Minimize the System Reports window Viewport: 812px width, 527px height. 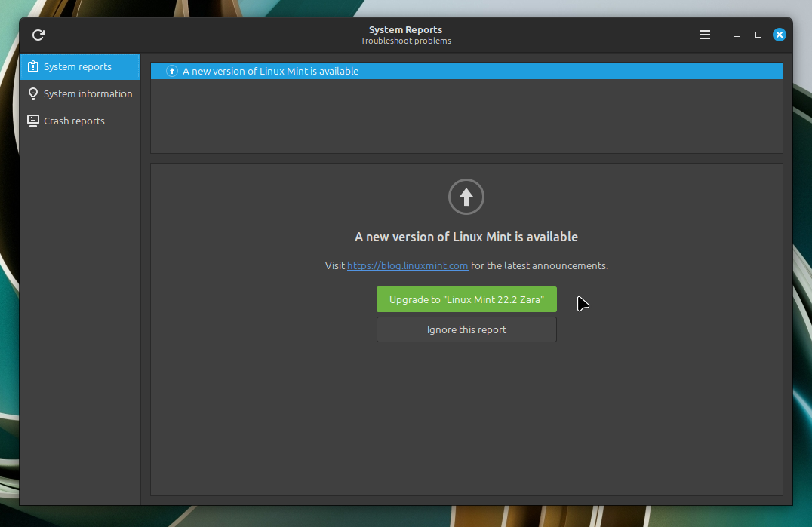(737, 35)
